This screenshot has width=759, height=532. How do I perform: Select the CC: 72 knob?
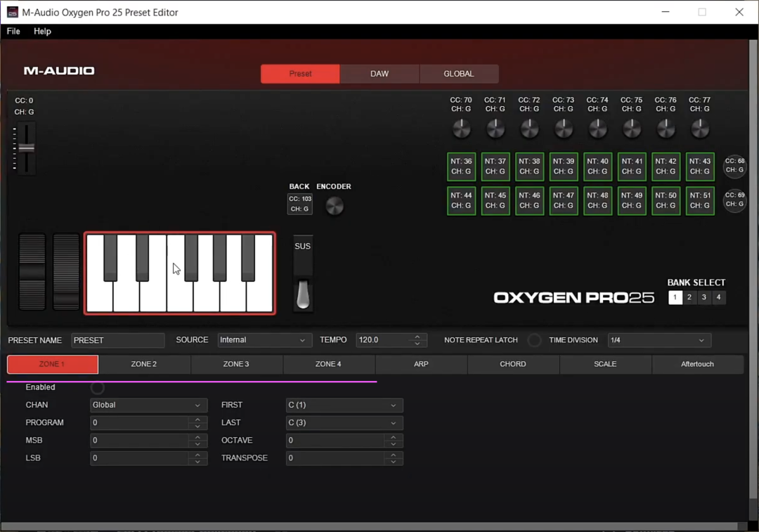click(529, 129)
